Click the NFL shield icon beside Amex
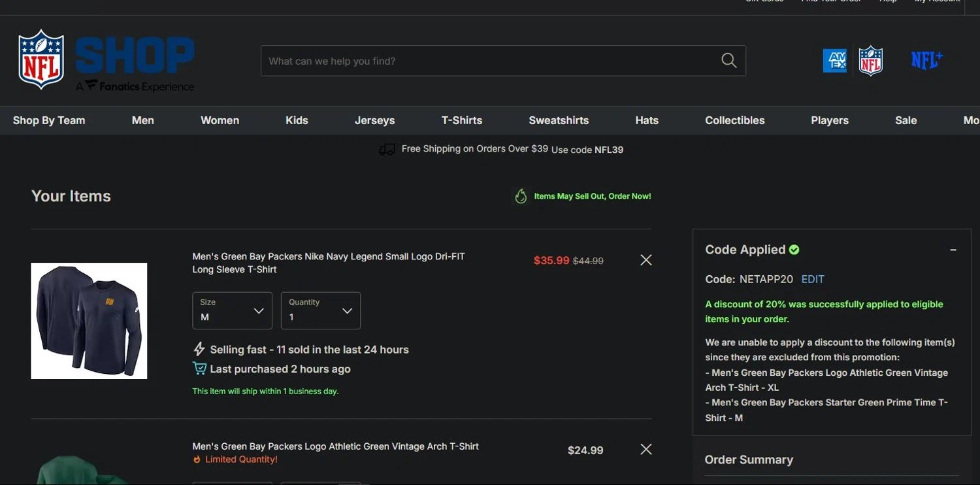The width and height of the screenshot is (980, 485). [870, 61]
